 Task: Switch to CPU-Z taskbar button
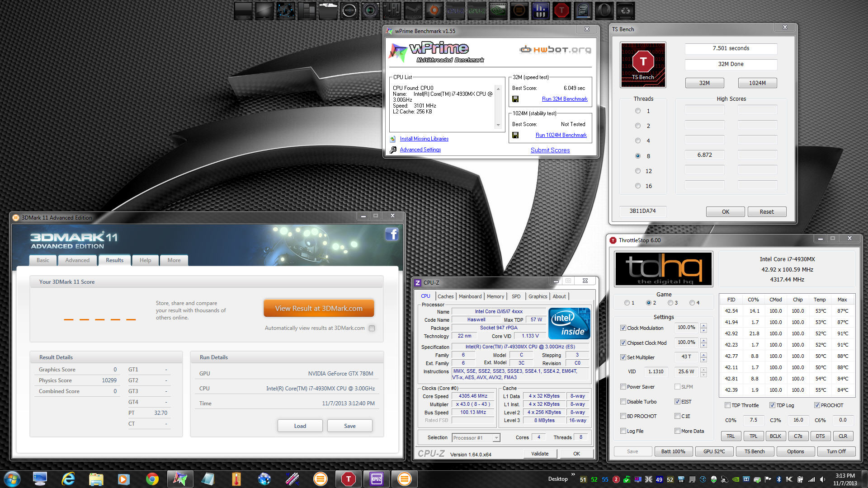coord(376,479)
